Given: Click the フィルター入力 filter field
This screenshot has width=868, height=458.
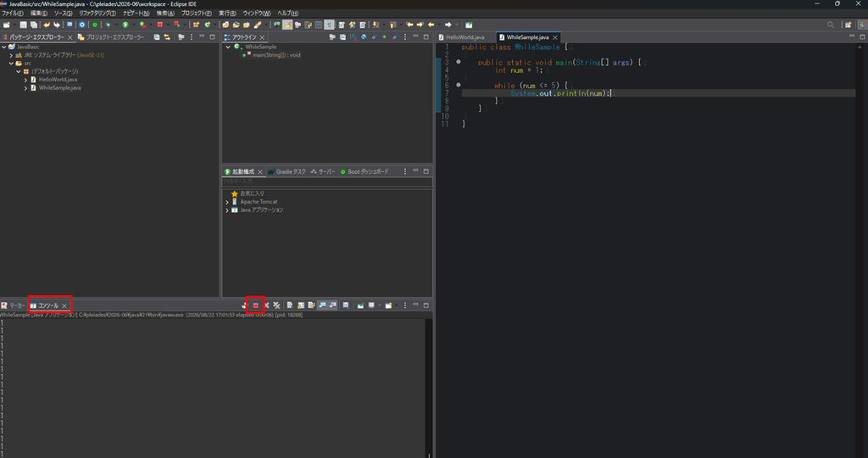Looking at the screenshot, I should (x=327, y=182).
